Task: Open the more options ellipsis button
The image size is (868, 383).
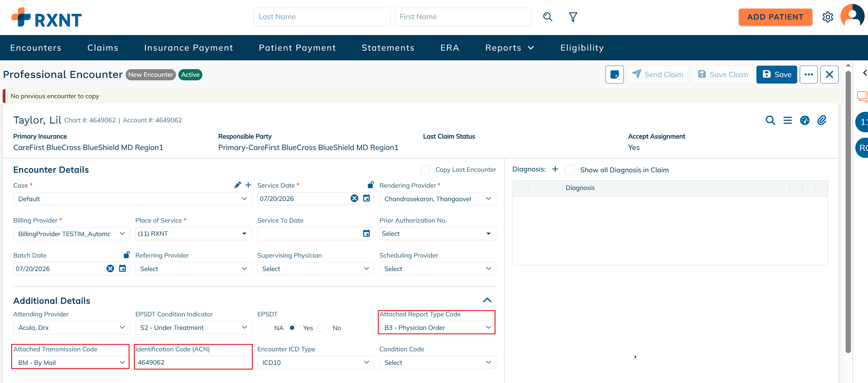Action: 809,75
